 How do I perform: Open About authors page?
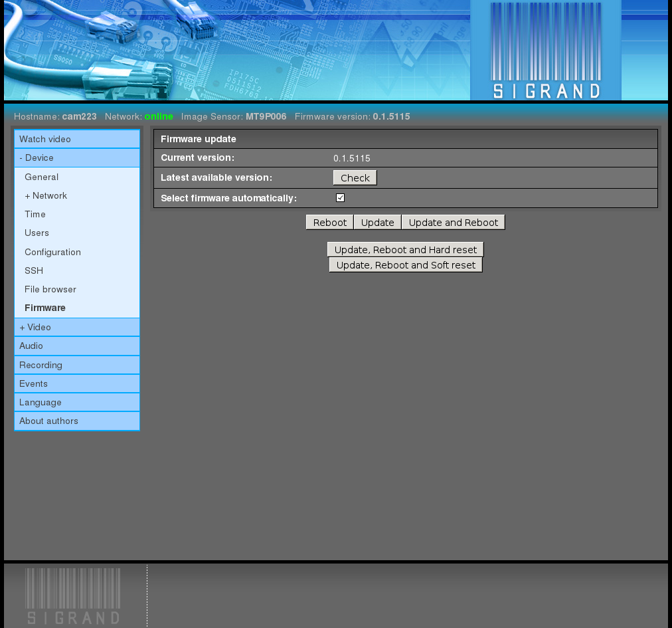pos(48,421)
